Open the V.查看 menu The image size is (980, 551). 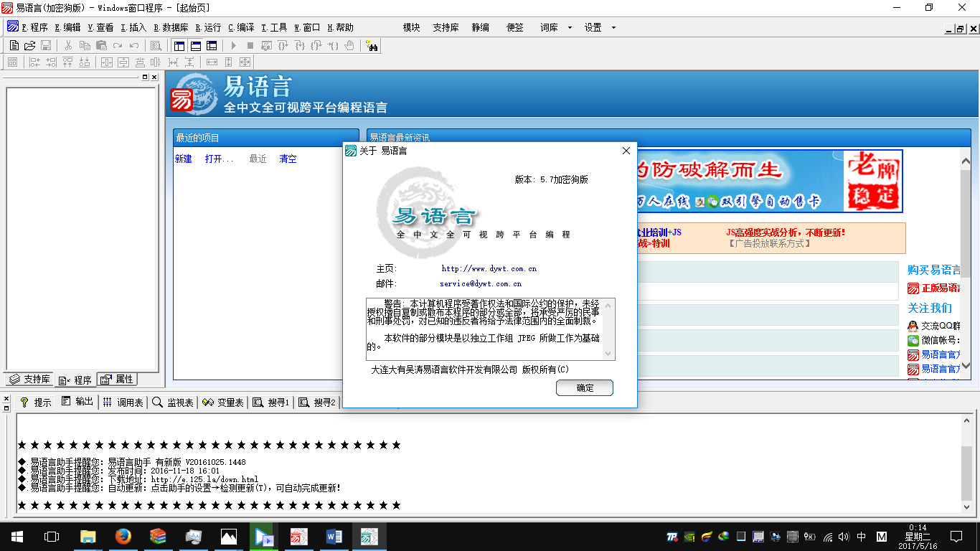click(x=101, y=27)
